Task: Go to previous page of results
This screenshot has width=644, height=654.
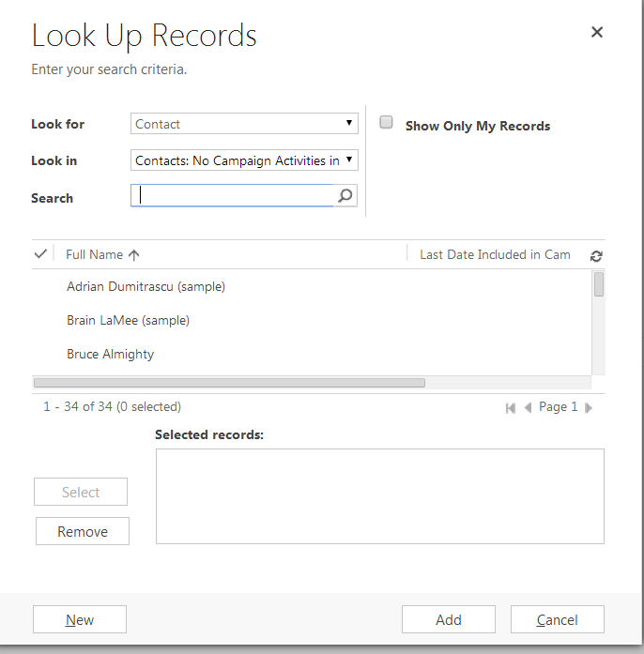Action: 528,407
